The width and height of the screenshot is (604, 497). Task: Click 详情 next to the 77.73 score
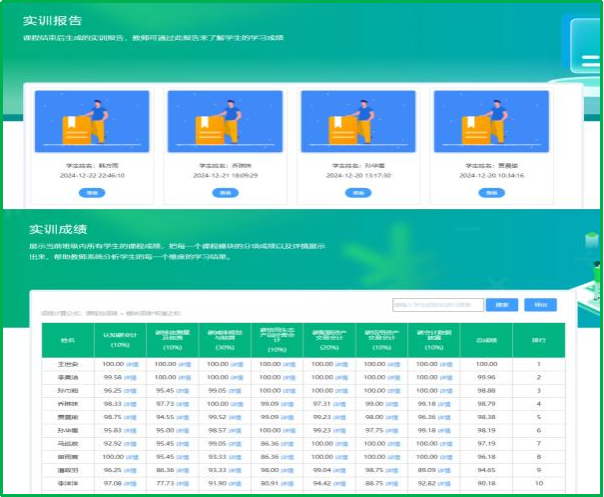183,482
